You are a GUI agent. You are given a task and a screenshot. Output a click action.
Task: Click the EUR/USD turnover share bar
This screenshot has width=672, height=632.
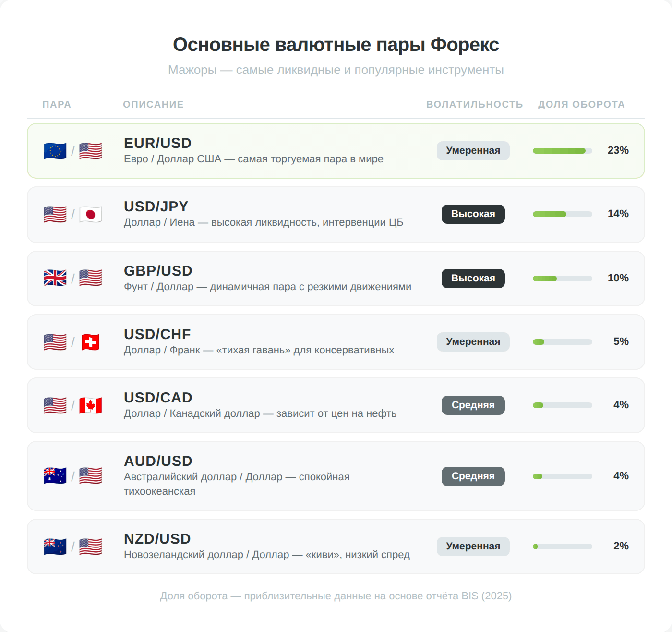pos(562,151)
